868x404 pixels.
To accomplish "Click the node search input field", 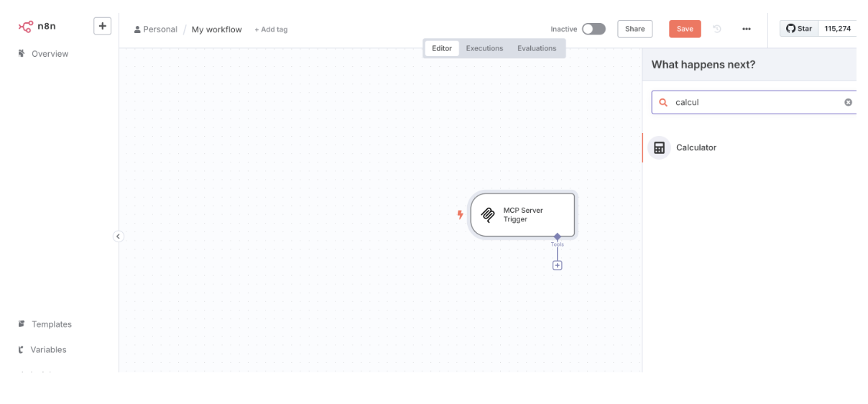I will coord(754,102).
